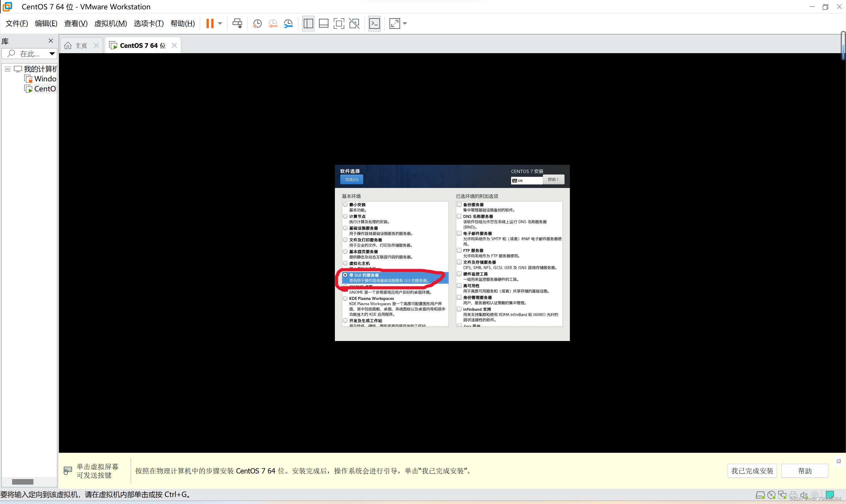Collapse 我的计算机 tree node
The image size is (846, 504).
[7, 69]
